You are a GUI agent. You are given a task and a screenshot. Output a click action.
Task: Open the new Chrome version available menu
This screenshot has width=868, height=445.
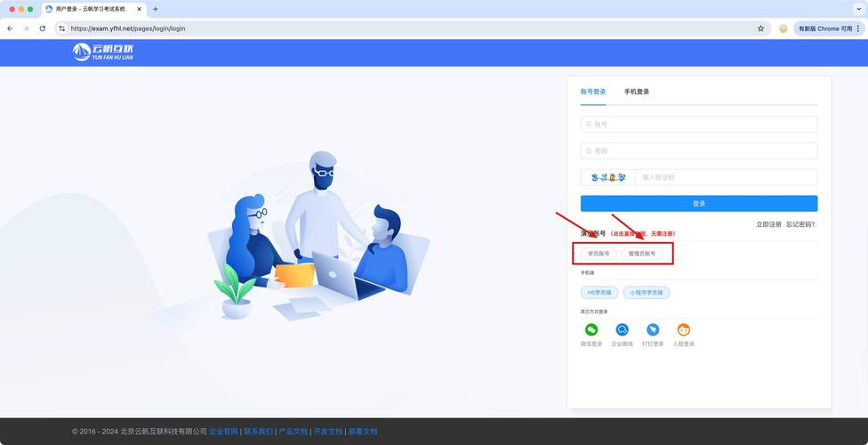829,28
